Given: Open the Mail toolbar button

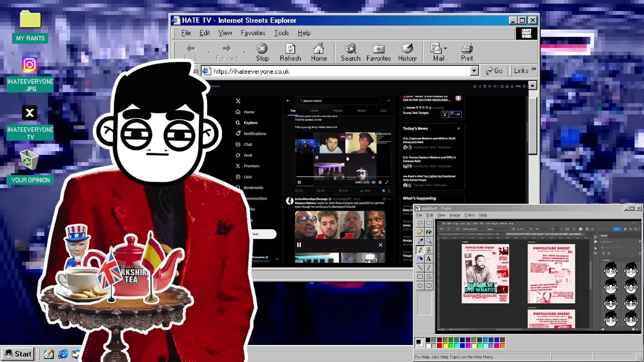Looking at the screenshot, I should [x=437, y=52].
